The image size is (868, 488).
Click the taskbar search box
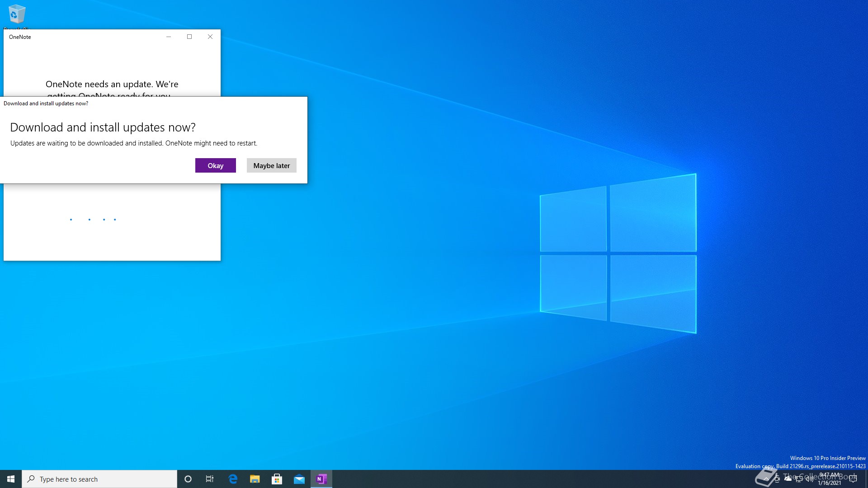(x=99, y=479)
